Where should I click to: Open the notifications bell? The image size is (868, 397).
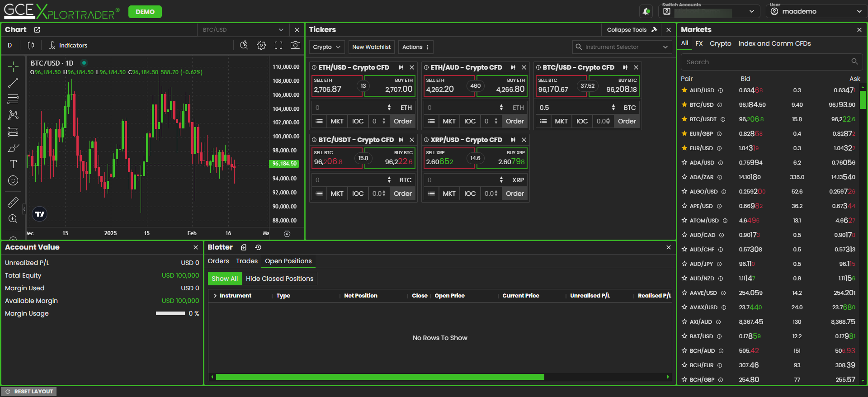click(x=646, y=11)
